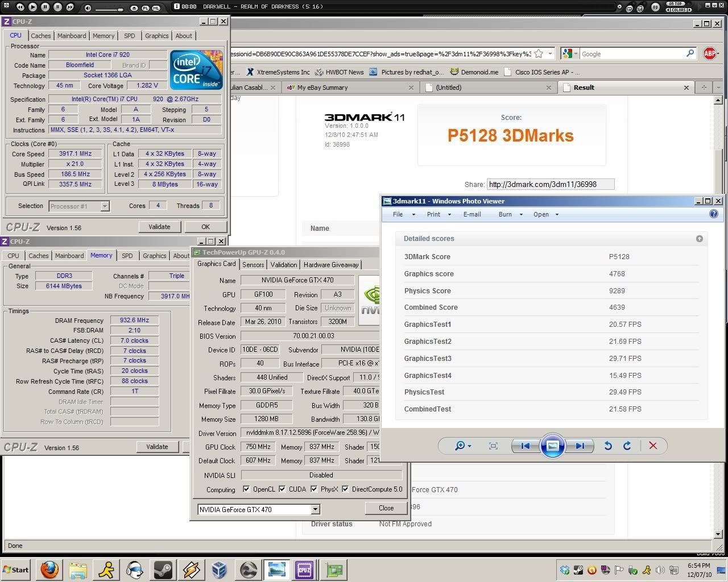Open Photo Viewer help question mark icon

[x=714, y=214]
